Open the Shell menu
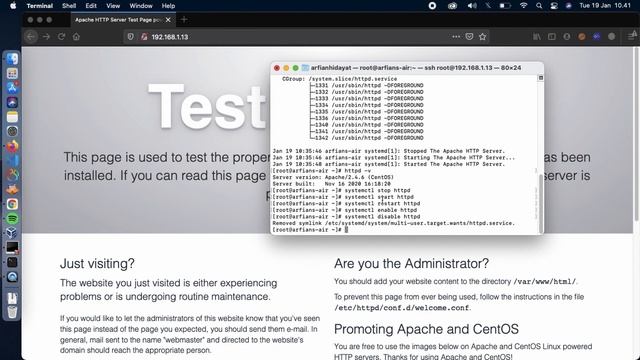This screenshot has height=360, width=640. 69,6
